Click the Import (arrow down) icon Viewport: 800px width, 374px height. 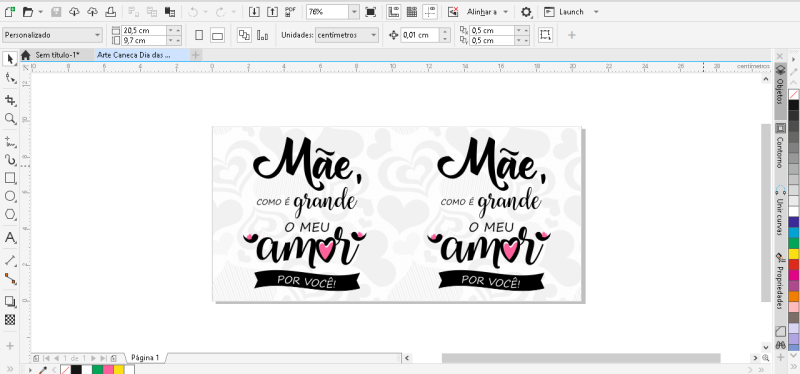(x=254, y=12)
